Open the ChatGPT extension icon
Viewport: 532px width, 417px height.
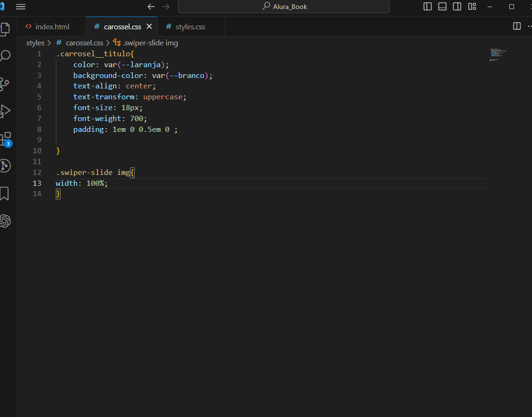pyautogui.click(x=5, y=221)
